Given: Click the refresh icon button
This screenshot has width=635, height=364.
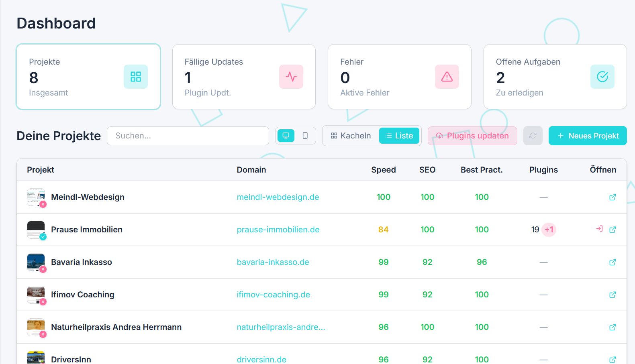Looking at the screenshot, I should [x=533, y=136].
